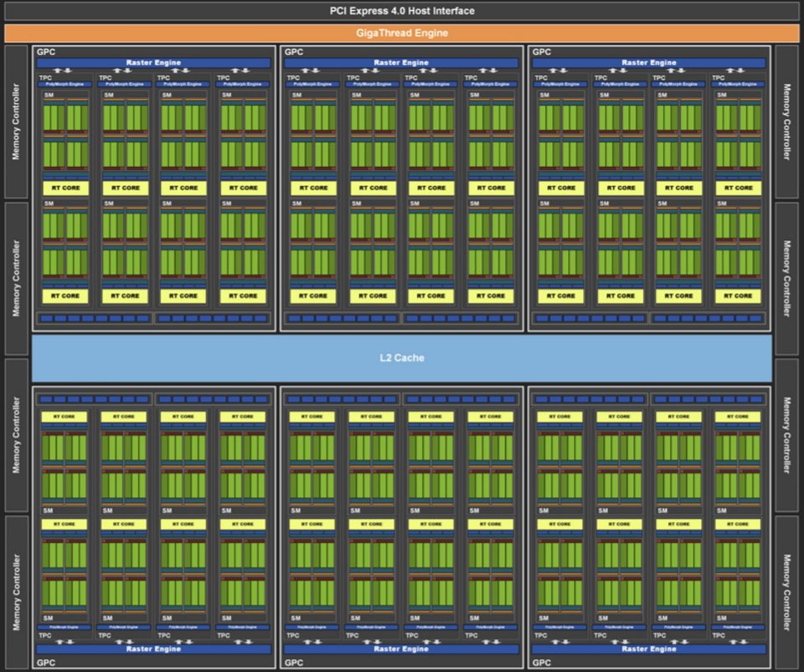Click the PCI Express 4.0 Host Interface block

tap(402, 11)
